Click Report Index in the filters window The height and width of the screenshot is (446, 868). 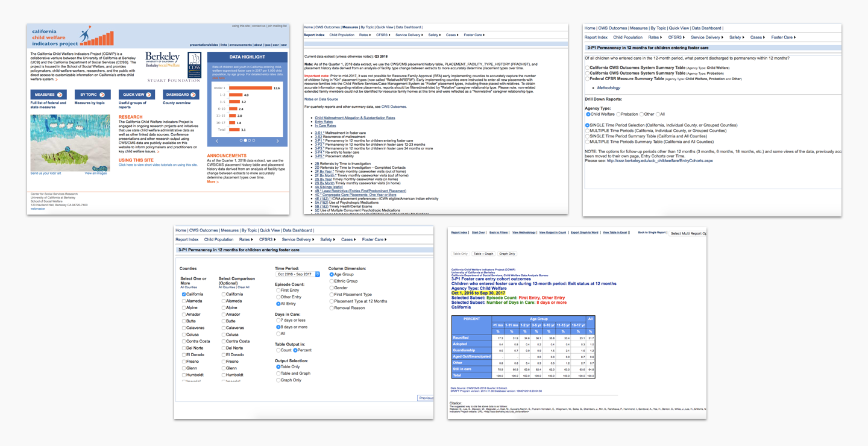187,239
